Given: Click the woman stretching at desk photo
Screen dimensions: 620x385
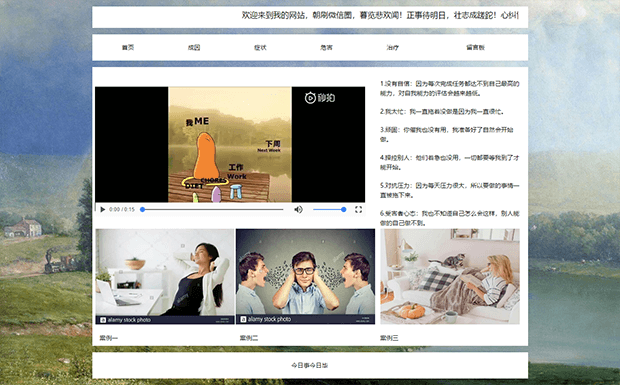Looking at the screenshot, I should click(x=165, y=276).
